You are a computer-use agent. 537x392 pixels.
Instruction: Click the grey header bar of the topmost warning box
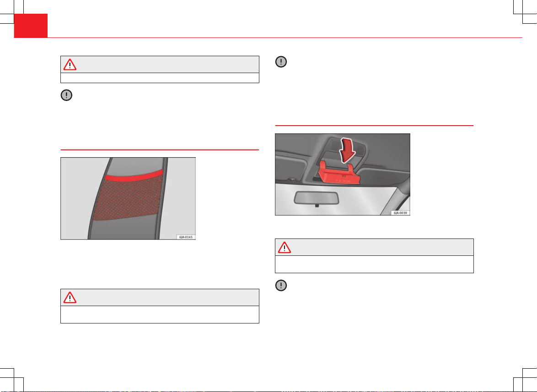[160, 65]
